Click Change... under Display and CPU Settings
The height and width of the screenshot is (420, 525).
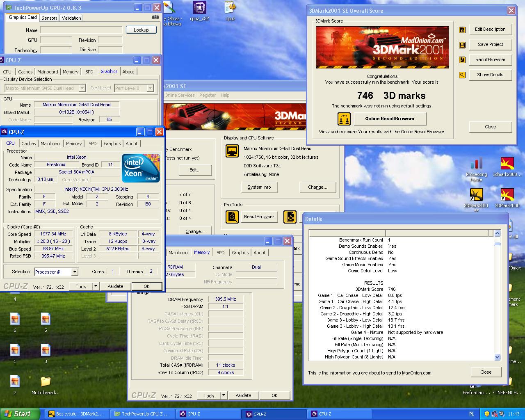tap(318, 187)
